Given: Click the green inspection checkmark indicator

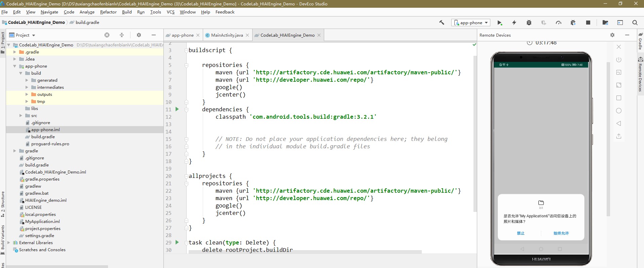Looking at the screenshot, I should tap(474, 44).
